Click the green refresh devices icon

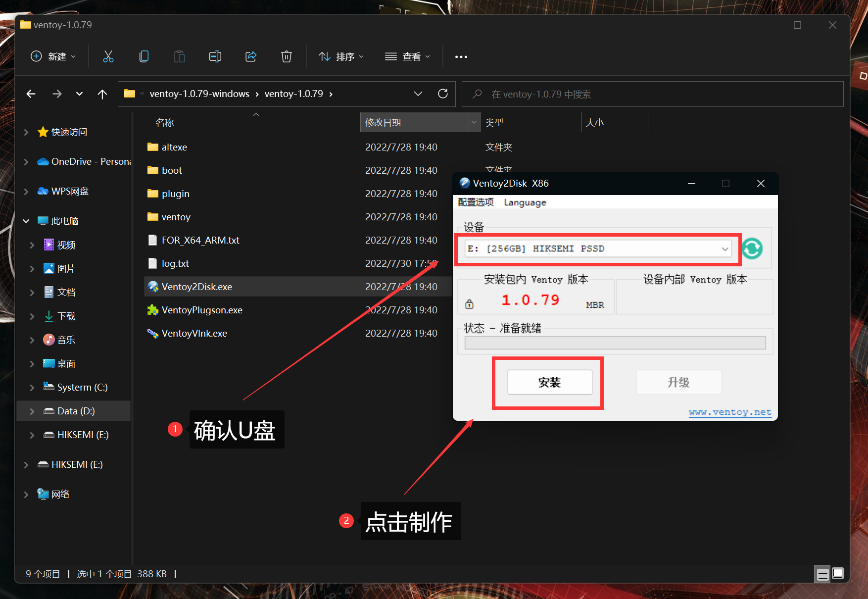pyautogui.click(x=752, y=249)
